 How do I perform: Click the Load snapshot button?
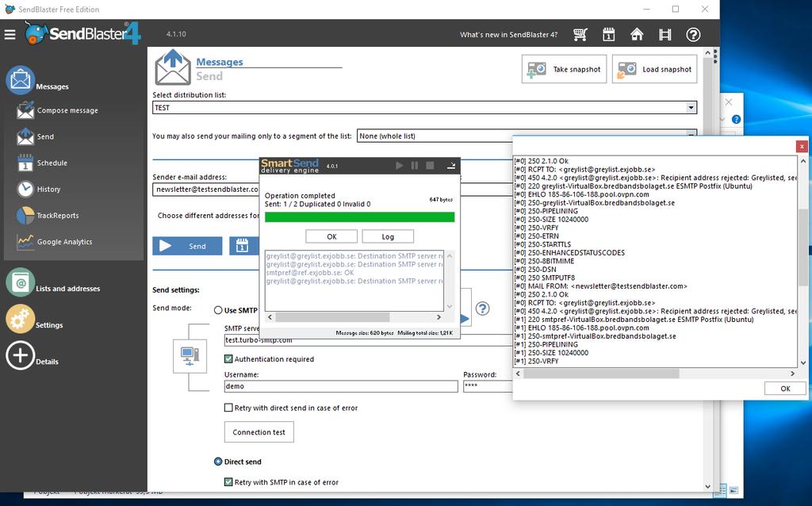[x=654, y=69]
